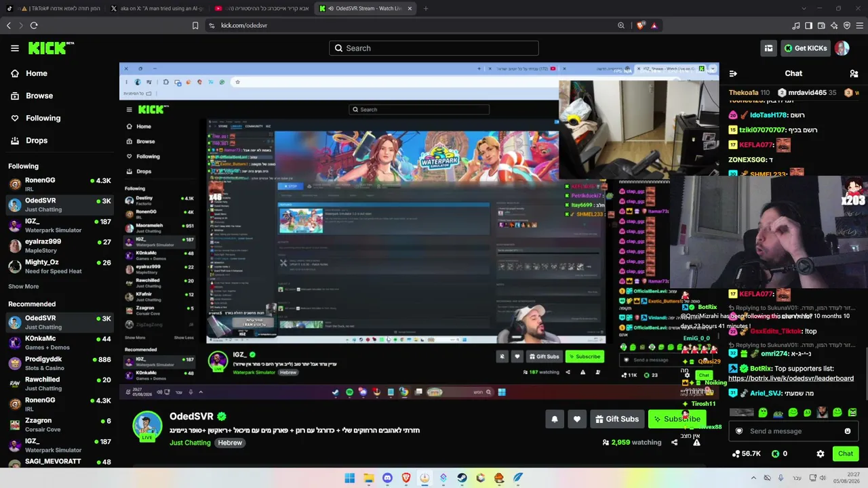Click the KICK logo to go home

click(51, 48)
